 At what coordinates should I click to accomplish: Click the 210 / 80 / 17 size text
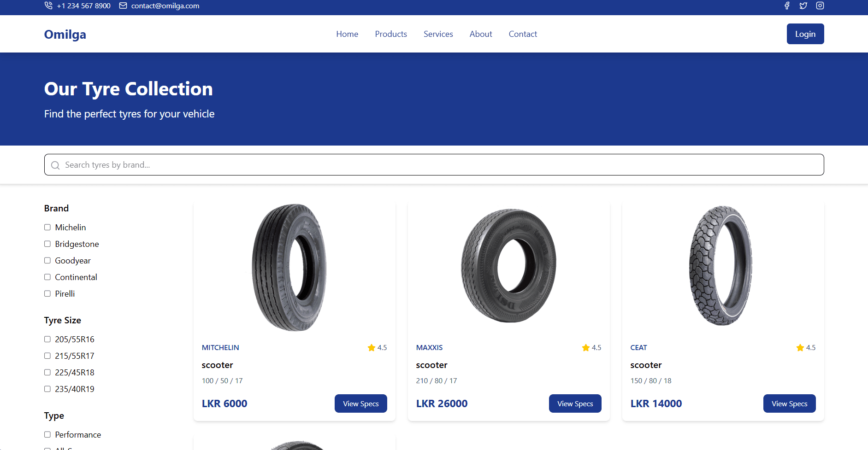click(437, 381)
